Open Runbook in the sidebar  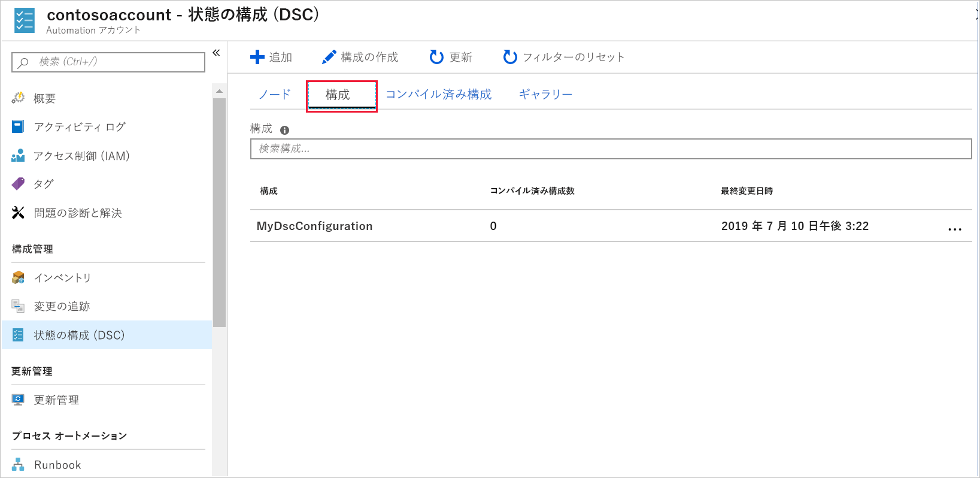108,464
